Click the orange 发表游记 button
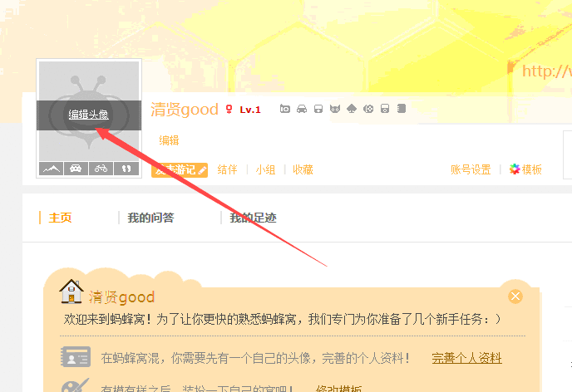572x392 pixels. [x=180, y=170]
